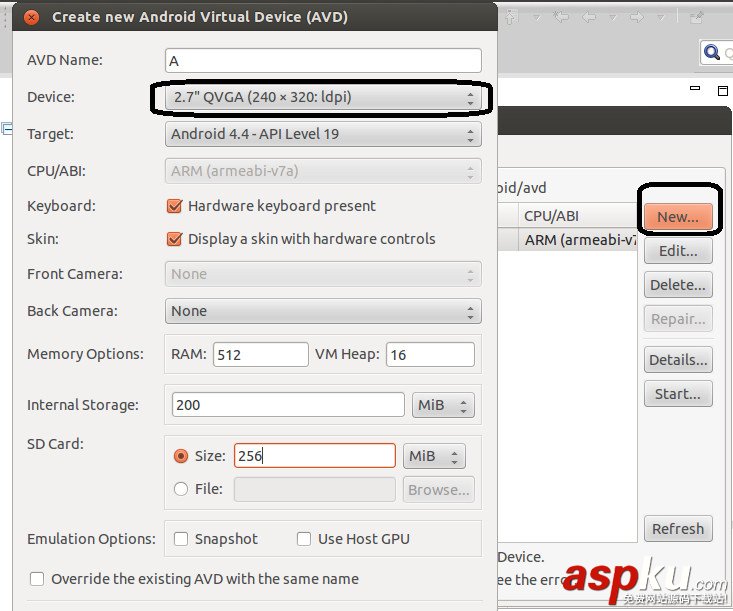Click the New... button in AVD Manager

click(678, 216)
